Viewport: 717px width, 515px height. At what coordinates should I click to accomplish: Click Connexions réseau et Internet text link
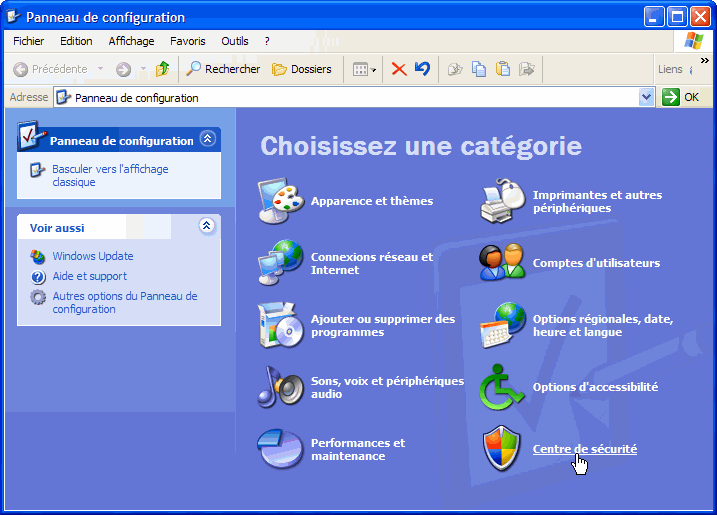372,263
